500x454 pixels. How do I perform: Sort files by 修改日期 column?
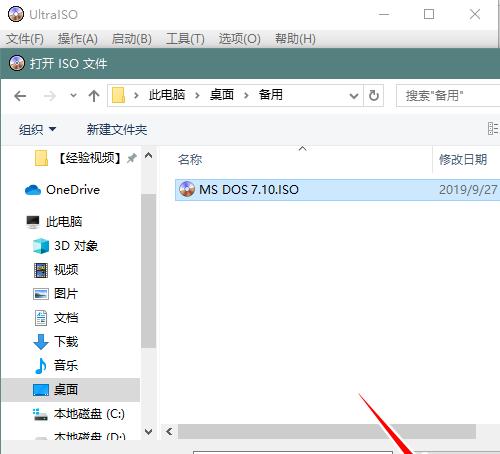[463, 159]
